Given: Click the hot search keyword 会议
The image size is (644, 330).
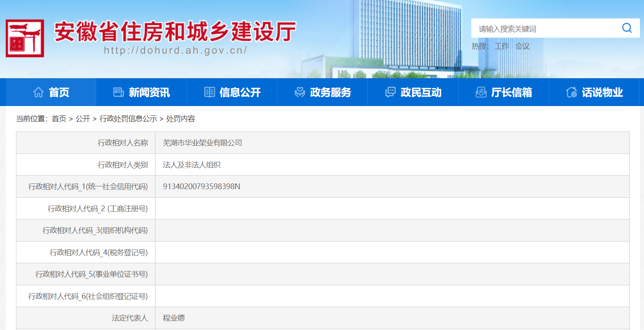Looking at the screenshot, I should pyautogui.click(x=522, y=46).
